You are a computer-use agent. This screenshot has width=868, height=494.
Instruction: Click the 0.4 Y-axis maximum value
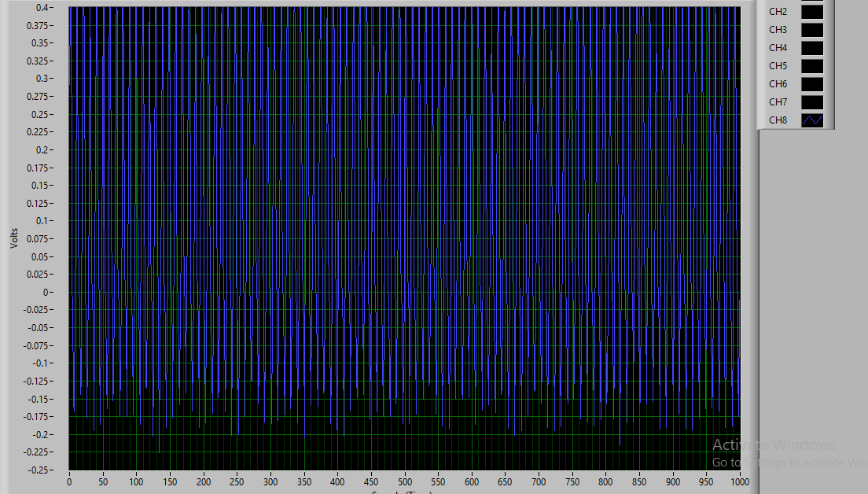[42, 8]
